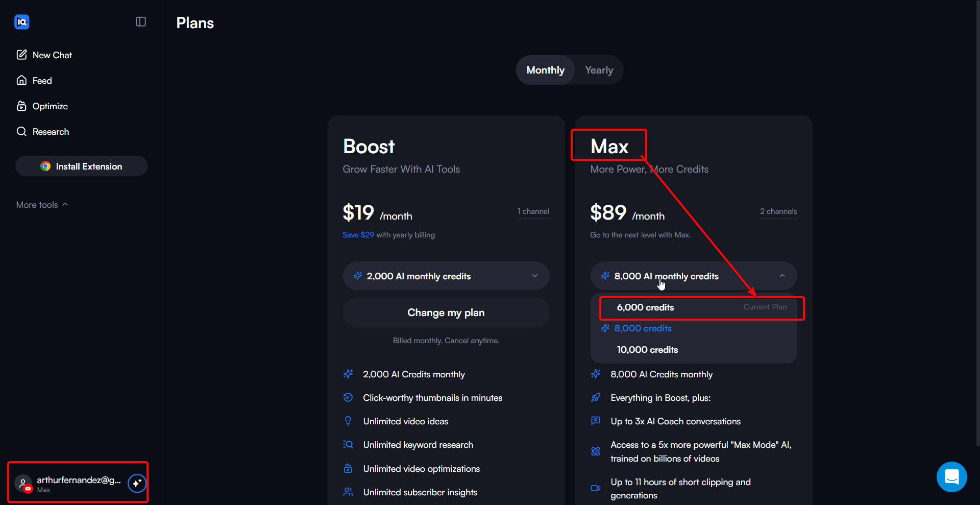The height and width of the screenshot is (505, 980).
Task: Expand the Boost 2,000 AI monthly credits dropdown
Action: pos(446,276)
